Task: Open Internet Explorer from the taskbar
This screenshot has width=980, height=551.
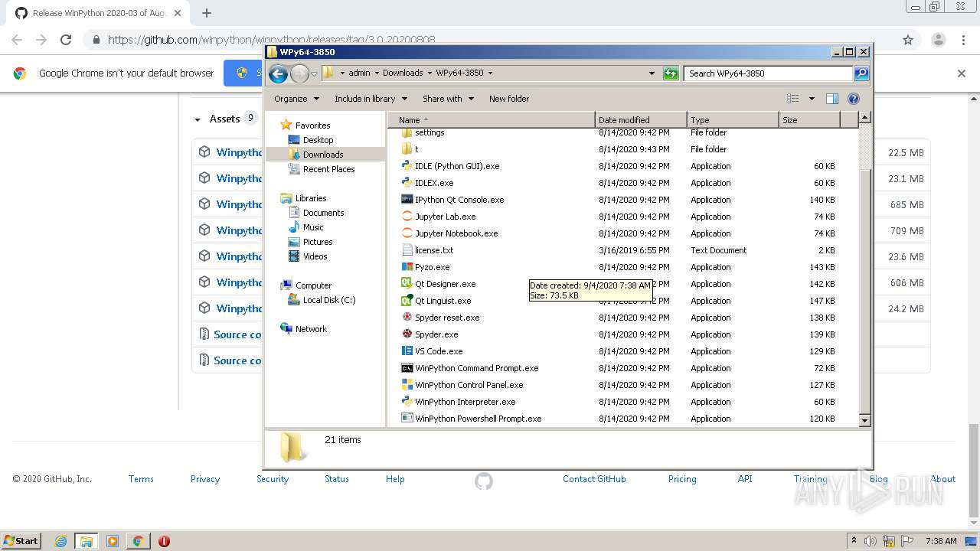Action: [x=61, y=541]
